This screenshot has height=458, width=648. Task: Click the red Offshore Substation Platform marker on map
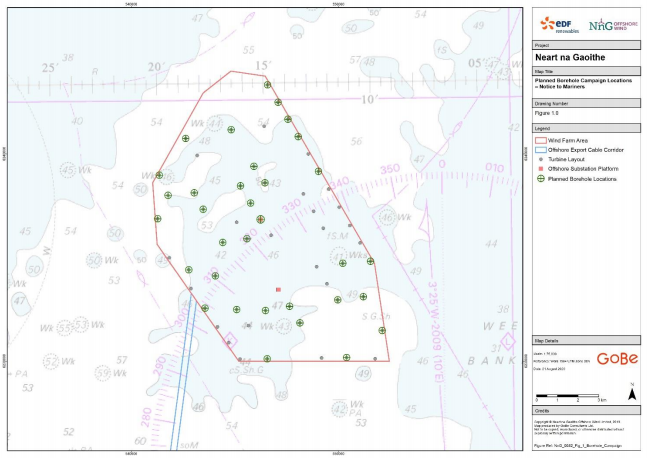(278, 290)
